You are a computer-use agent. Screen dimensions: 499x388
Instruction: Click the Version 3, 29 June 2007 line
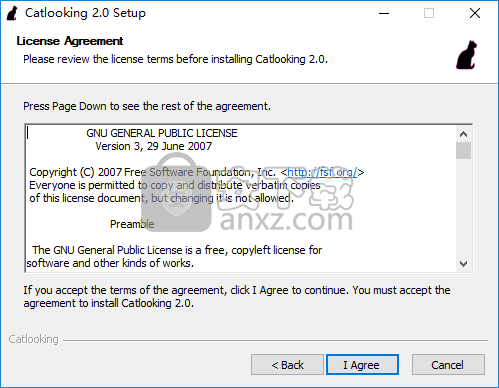[x=153, y=146]
